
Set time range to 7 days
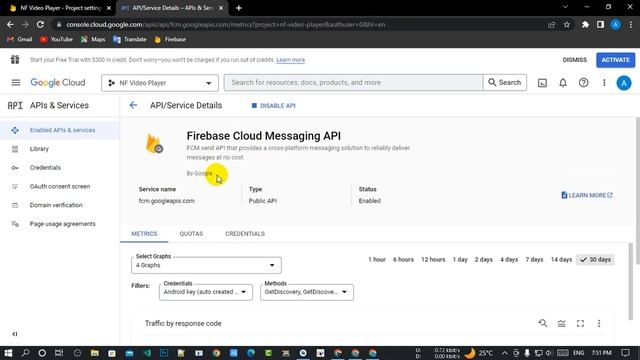pos(534,260)
